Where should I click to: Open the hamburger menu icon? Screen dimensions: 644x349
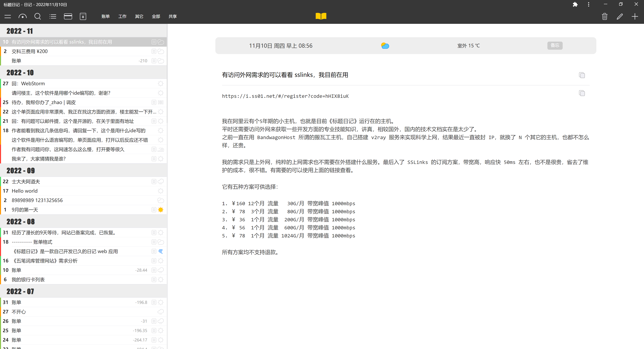pos(8,16)
